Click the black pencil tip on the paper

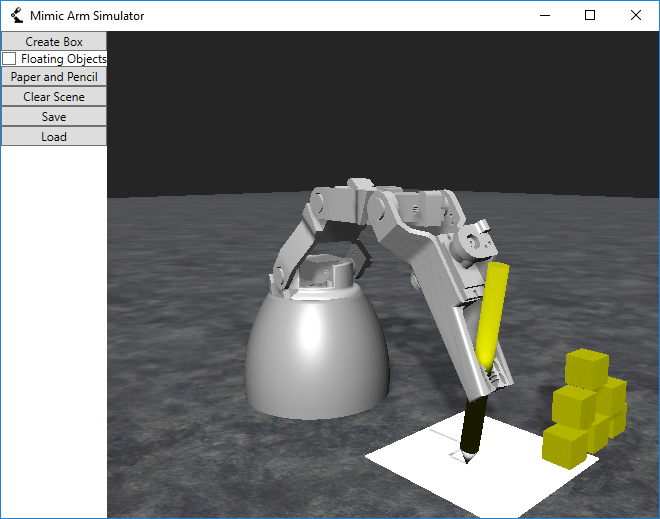471,428
